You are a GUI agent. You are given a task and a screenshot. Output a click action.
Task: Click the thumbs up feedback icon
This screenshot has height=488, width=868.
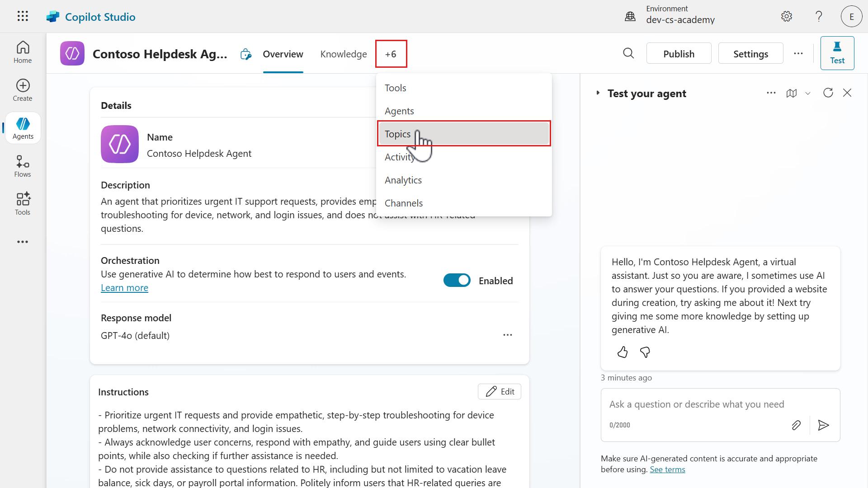pos(623,352)
